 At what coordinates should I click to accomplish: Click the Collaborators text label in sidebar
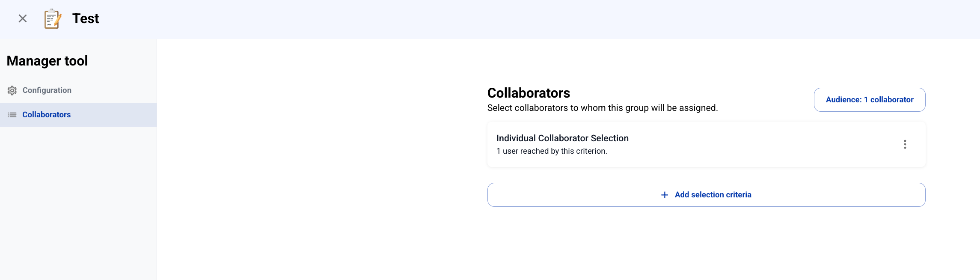[x=47, y=115]
